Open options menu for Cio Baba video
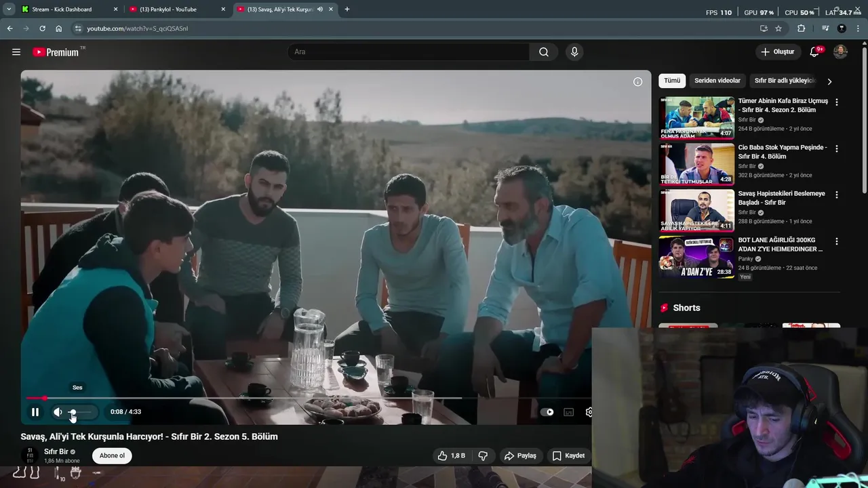 coord(836,148)
